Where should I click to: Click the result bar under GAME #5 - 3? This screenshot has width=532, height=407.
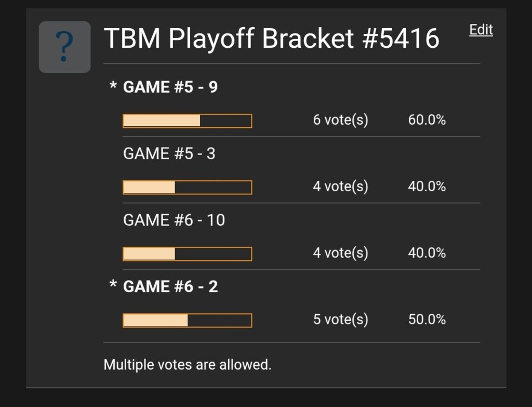(x=187, y=187)
